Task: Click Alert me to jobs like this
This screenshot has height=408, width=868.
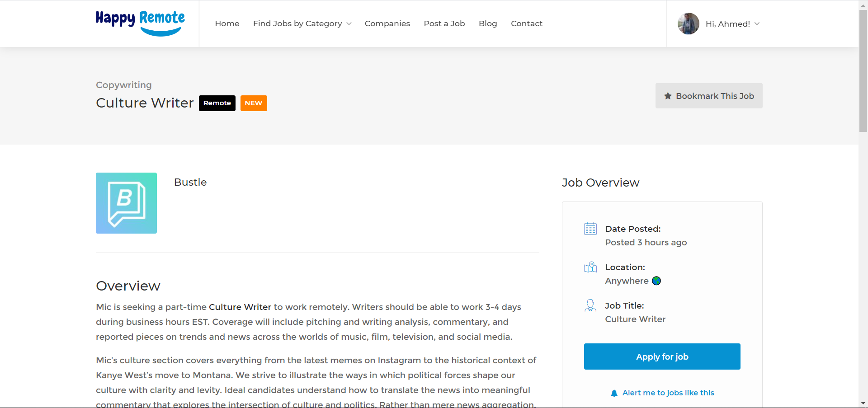Action: tap(668, 393)
